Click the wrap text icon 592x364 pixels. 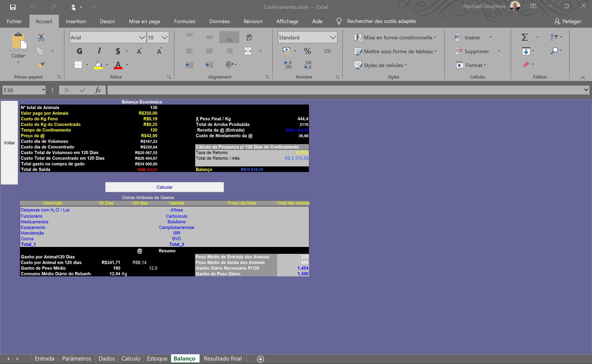(249, 37)
